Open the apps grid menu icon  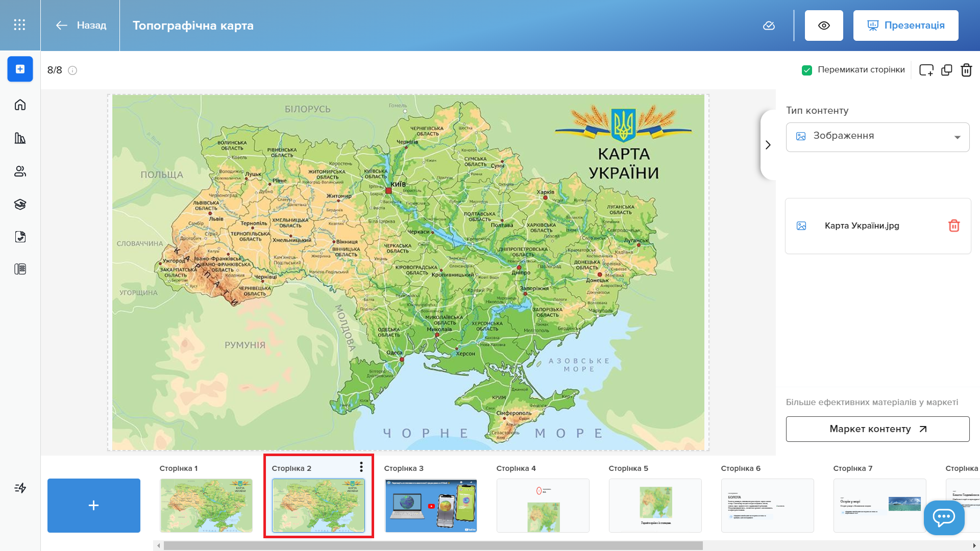19,25
